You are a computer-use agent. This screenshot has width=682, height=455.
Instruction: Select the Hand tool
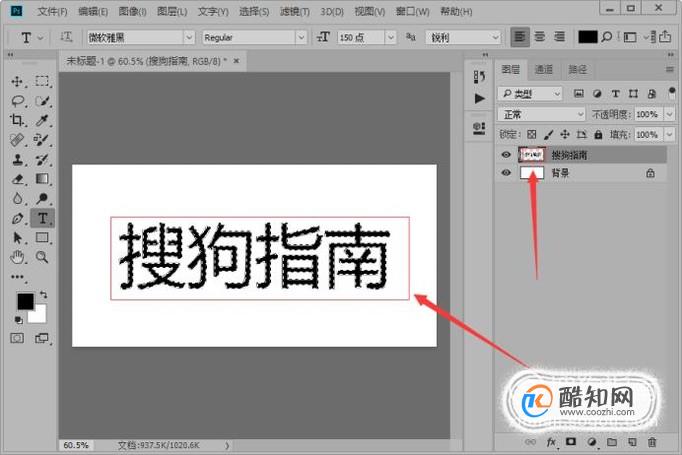pyautogui.click(x=17, y=257)
